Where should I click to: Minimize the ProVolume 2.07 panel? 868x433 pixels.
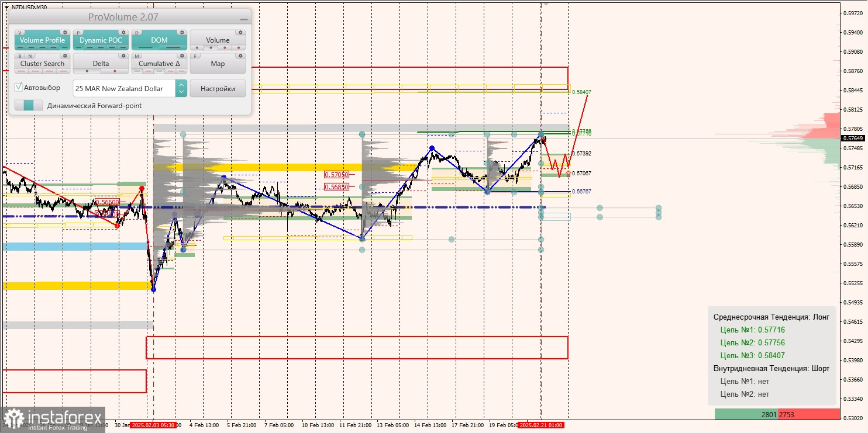pos(244,19)
